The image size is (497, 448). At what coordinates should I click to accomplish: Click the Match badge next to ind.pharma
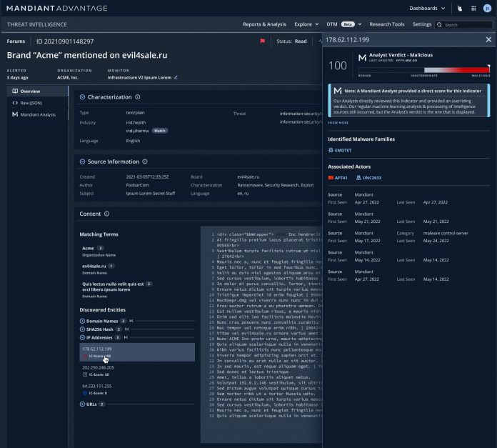160,131
